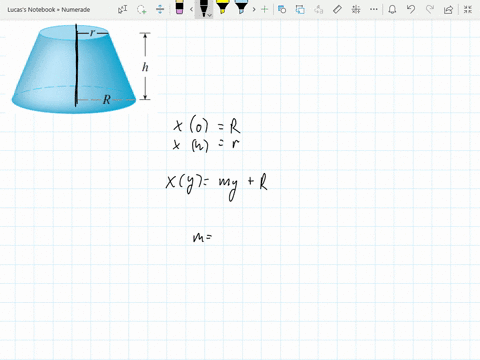Screen dimensions: 480x360
Task: Open the more options ellipsis menu
Action: (x=374, y=9)
